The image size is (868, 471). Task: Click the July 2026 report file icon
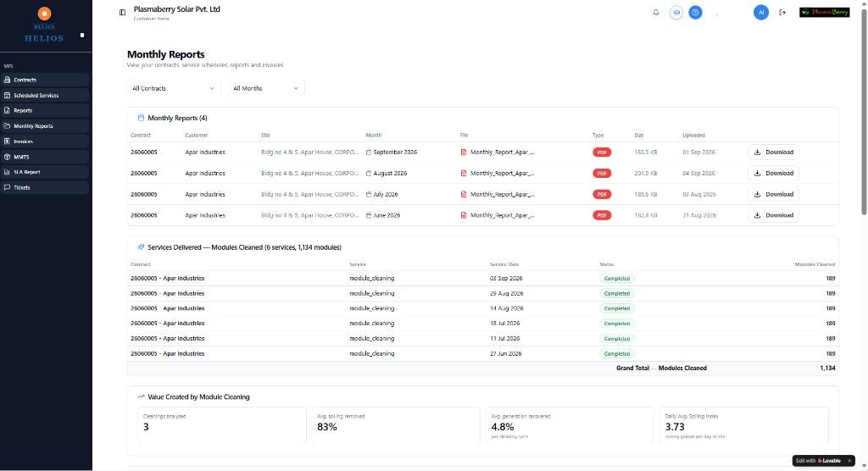coord(464,194)
